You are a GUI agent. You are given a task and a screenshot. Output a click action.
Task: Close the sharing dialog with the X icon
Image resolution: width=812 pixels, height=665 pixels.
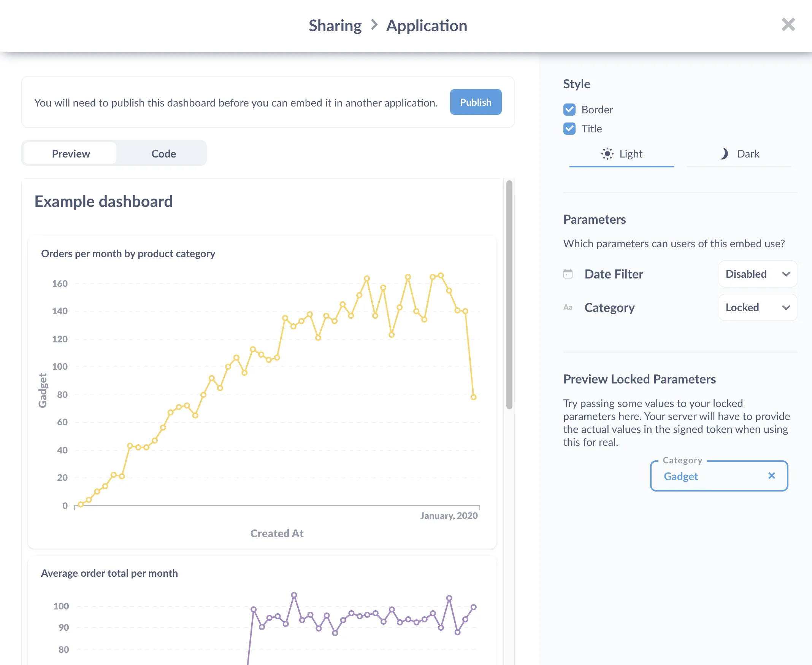(788, 24)
